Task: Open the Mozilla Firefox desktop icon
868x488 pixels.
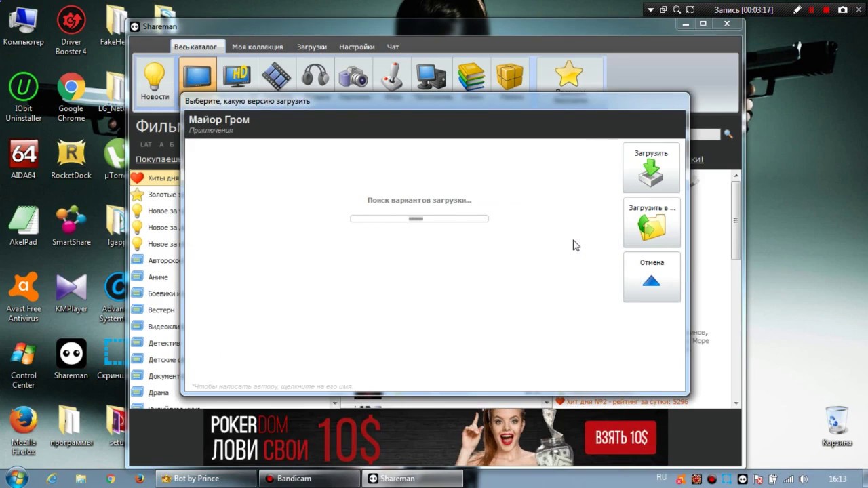Action: (x=23, y=430)
